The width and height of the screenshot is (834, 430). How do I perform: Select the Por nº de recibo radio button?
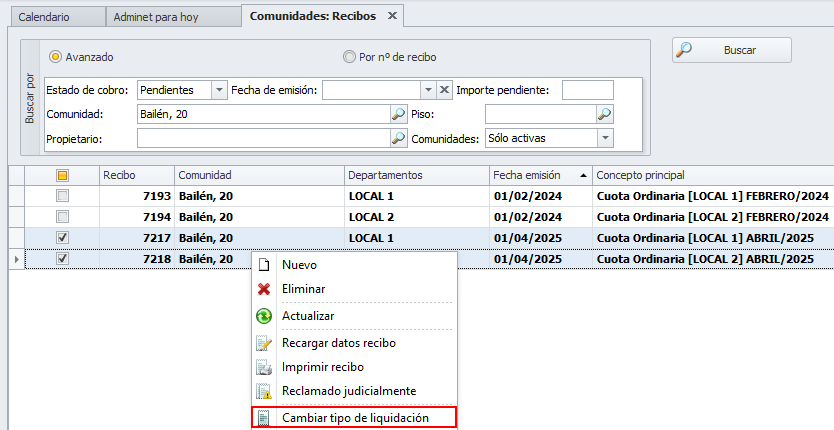[349, 57]
